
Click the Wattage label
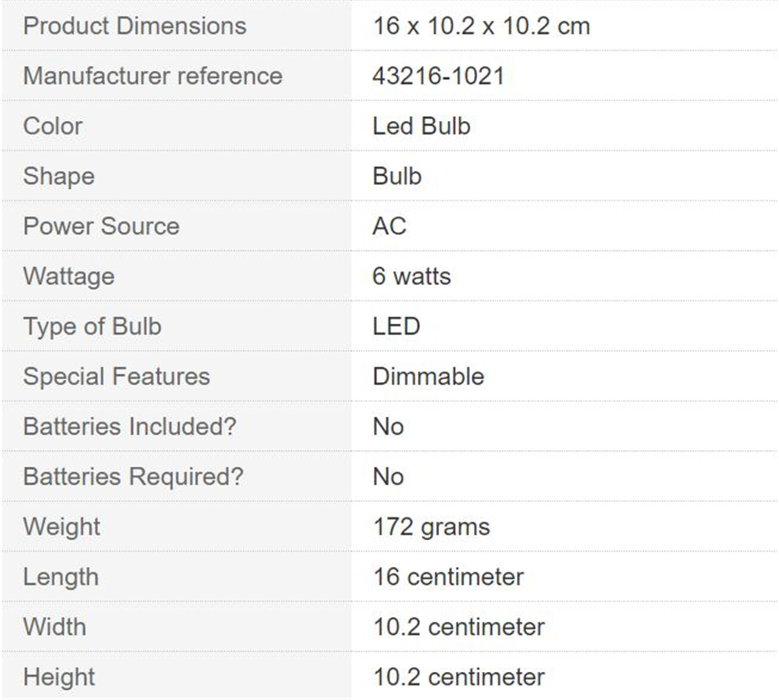click(x=69, y=276)
